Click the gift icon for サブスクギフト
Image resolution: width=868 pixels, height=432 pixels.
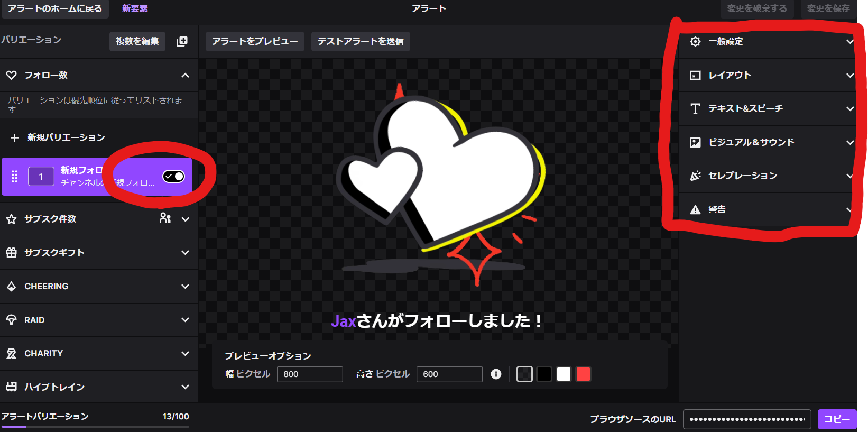point(12,253)
